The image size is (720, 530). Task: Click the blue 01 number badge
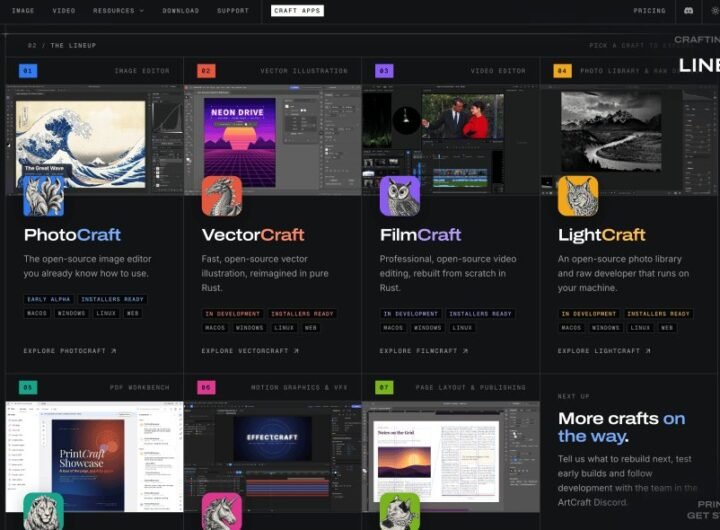28,71
